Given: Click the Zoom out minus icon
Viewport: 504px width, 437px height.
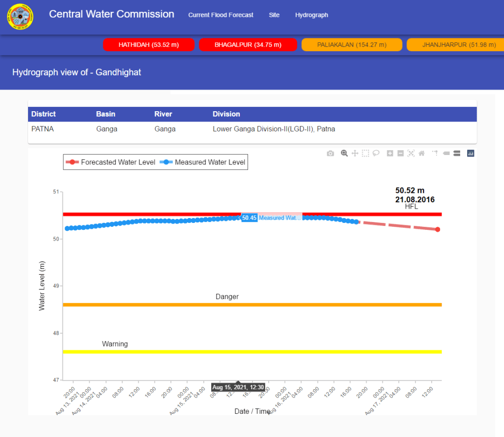Looking at the screenshot, I should [x=400, y=154].
